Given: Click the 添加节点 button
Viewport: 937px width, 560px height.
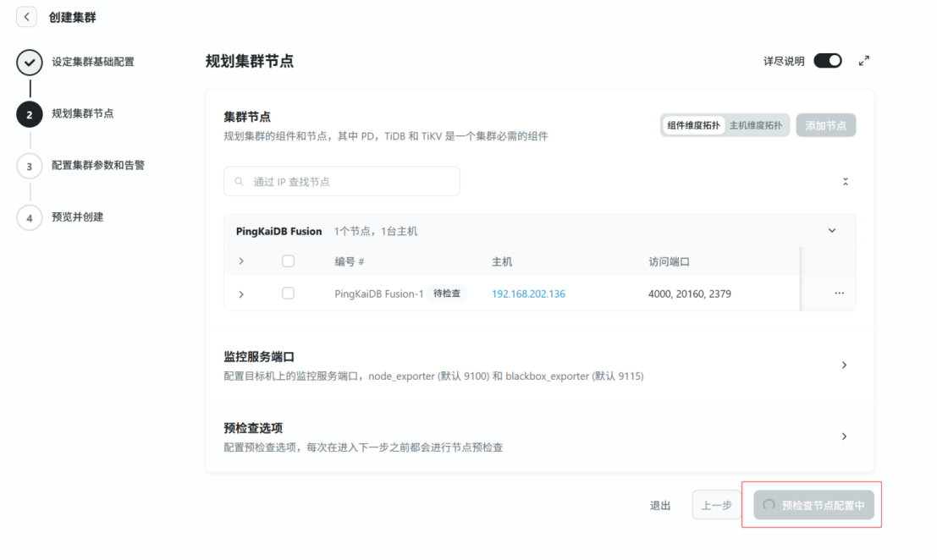Looking at the screenshot, I should click(825, 125).
